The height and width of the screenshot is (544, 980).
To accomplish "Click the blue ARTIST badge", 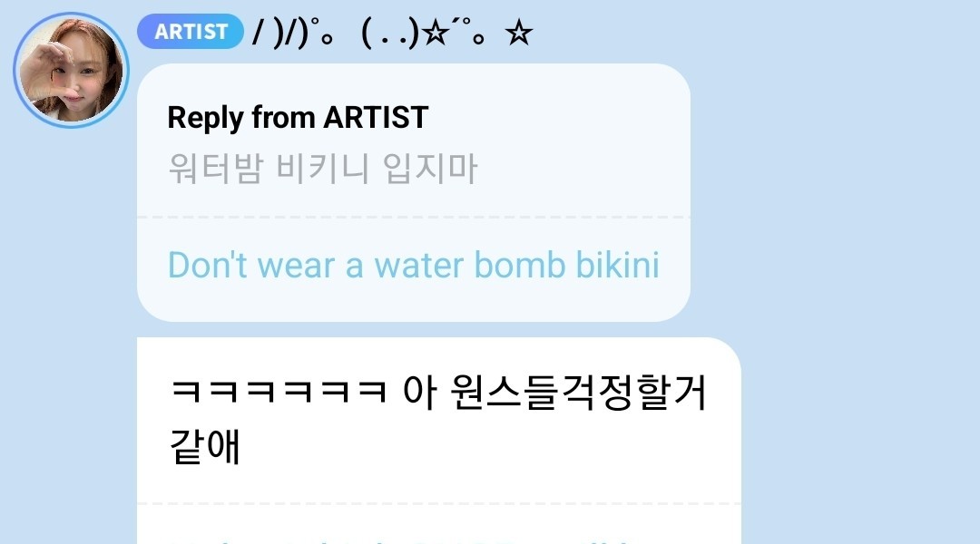I will [190, 31].
